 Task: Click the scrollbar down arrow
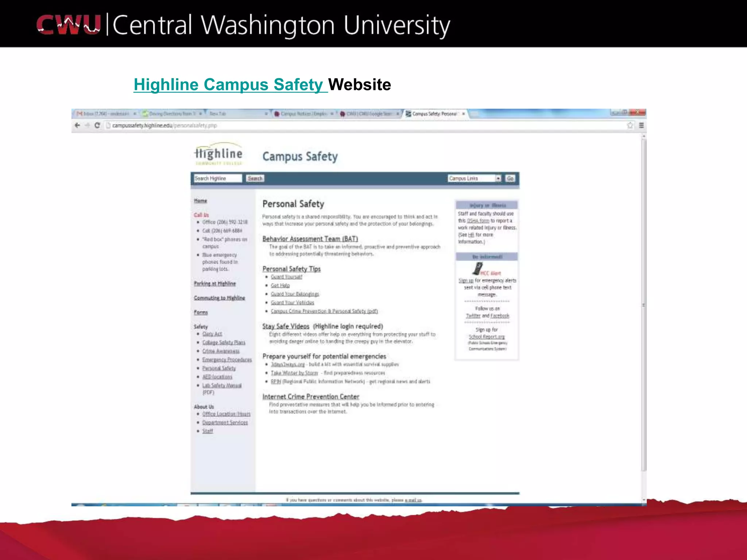(644, 500)
